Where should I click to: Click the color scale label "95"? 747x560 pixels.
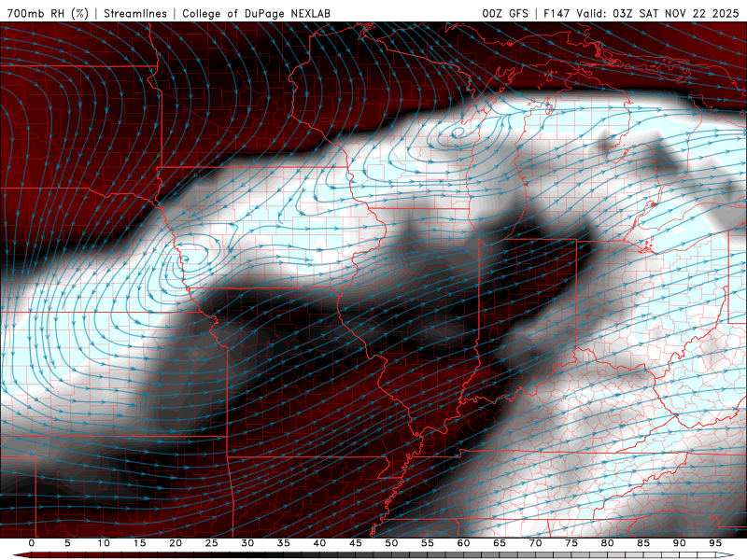(x=715, y=543)
